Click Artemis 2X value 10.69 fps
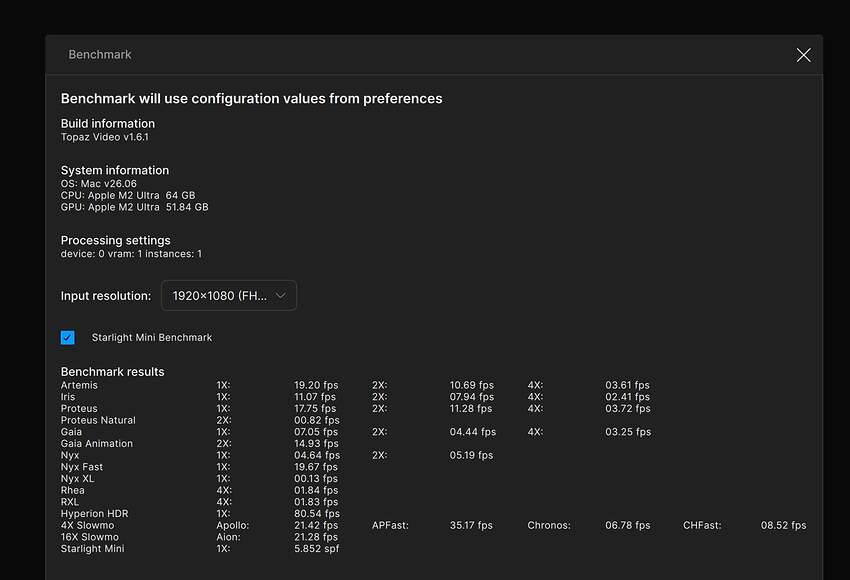 (x=472, y=385)
